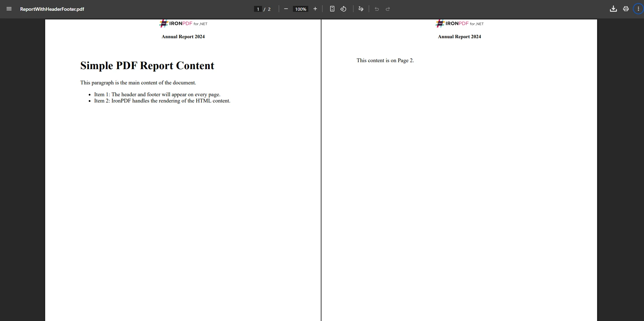Click the page number input field
644x321 pixels.
click(258, 9)
